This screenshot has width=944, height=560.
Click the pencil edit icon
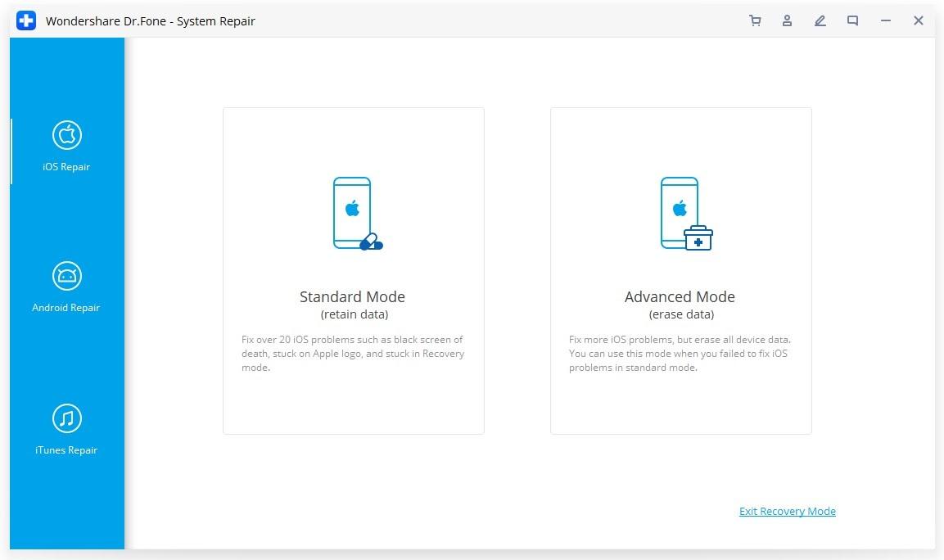[x=820, y=20]
